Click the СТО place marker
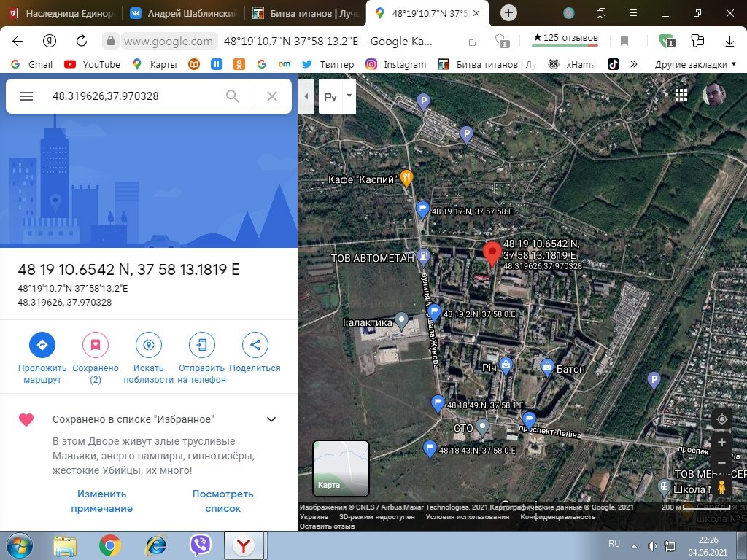Viewport: 747px width, 560px height. (x=483, y=427)
